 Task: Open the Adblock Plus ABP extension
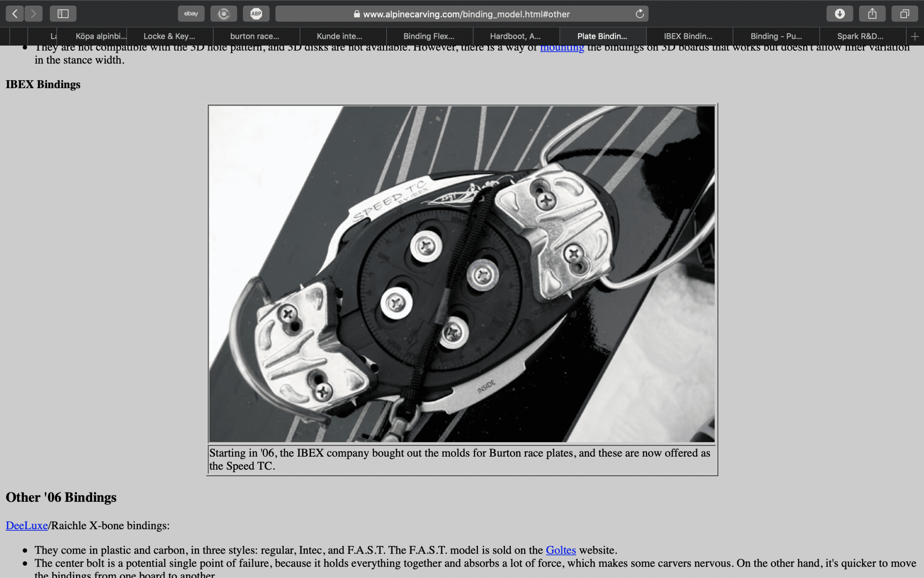(256, 14)
